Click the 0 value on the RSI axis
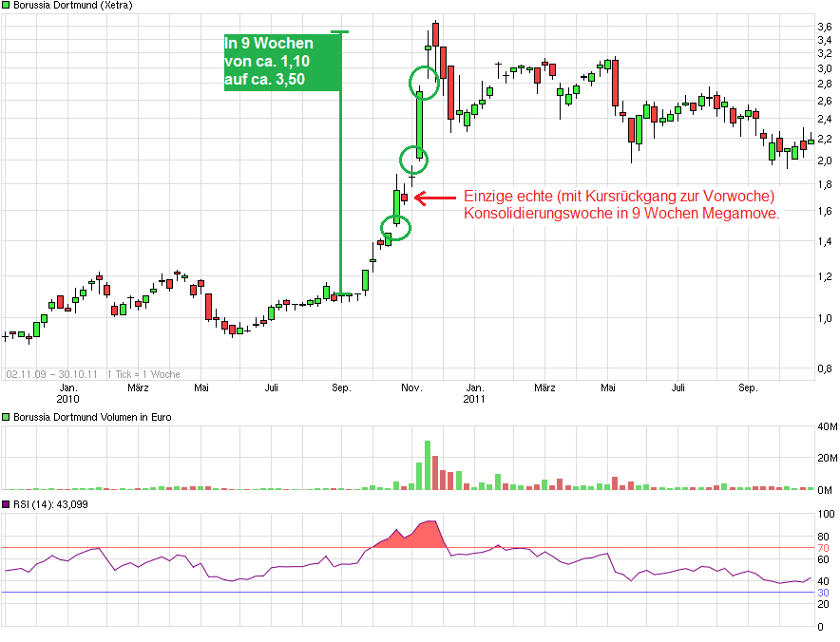The height and width of the screenshot is (642, 840). [x=821, y=627]
